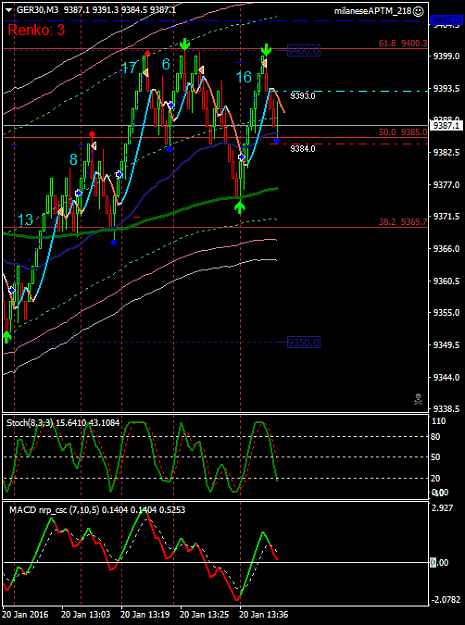Select the 9350.0 boxed price level label
Image resolution: width=465 pixels, height=625 pixels.
[x=304, y=342]
